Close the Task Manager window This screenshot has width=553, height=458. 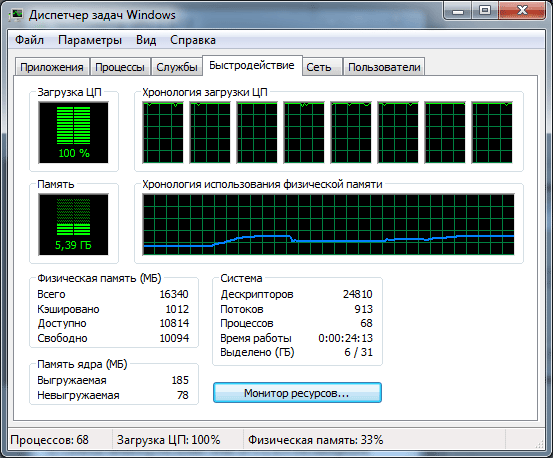coord(522,11)
